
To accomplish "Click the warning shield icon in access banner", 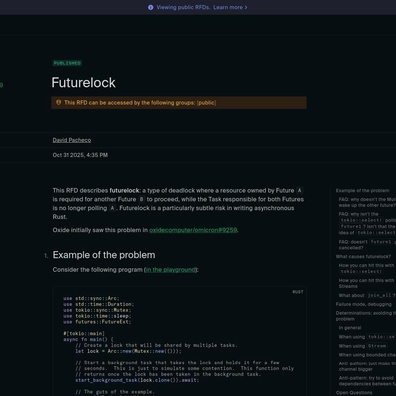I will coord(59,103).
